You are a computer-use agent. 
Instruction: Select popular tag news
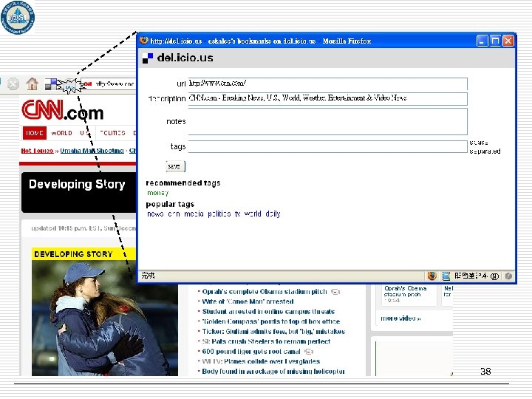(155, 214)
